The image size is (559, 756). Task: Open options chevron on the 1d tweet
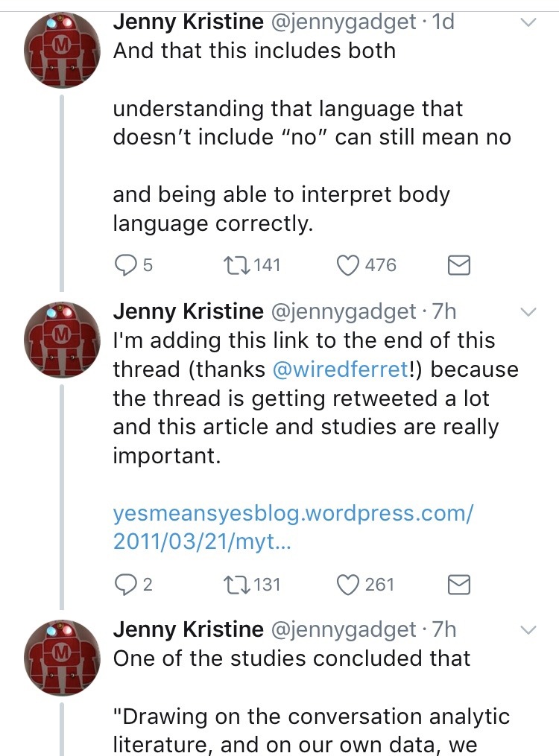[x=528, y=23]
